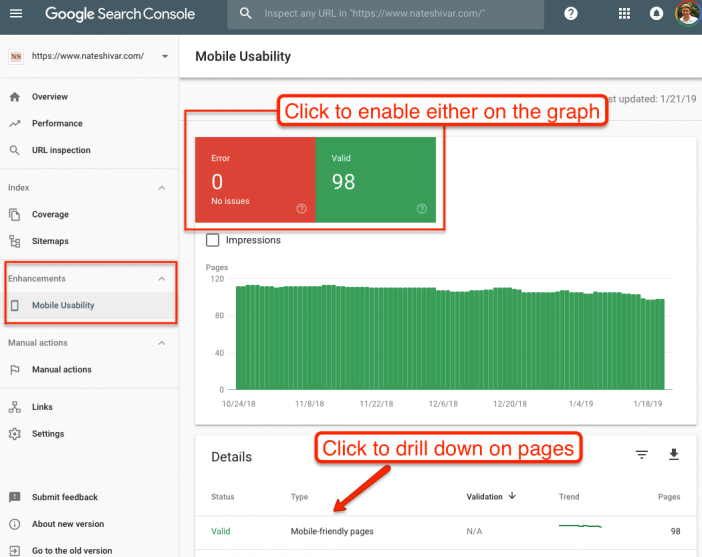Select Mobile Usability in sidebar
Screen dimensions: 702x557
(89, 305)
